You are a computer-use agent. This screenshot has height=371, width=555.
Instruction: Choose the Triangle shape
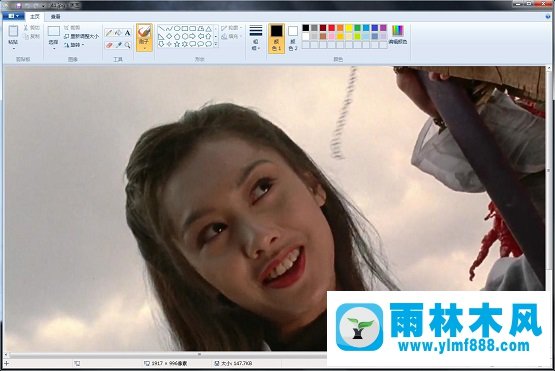click(208, 28)
